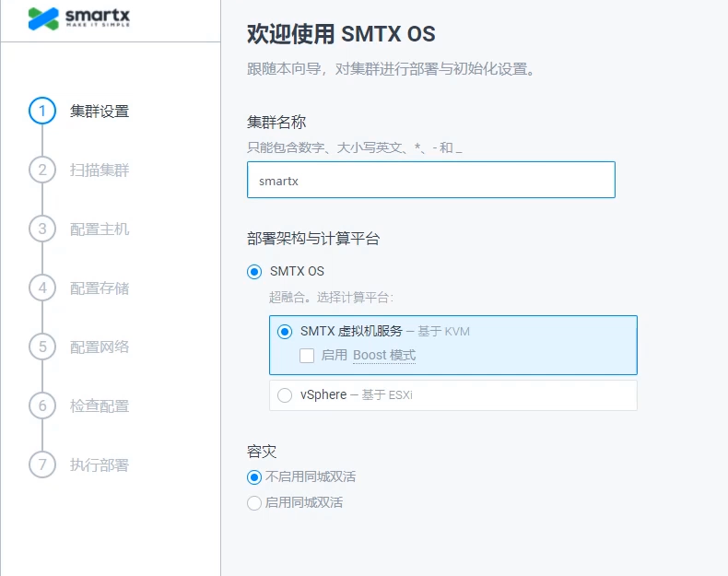This screenshot has width=728, height=576.
Task: Open the 配置存储 step label
Action: [x=100, y=288]
